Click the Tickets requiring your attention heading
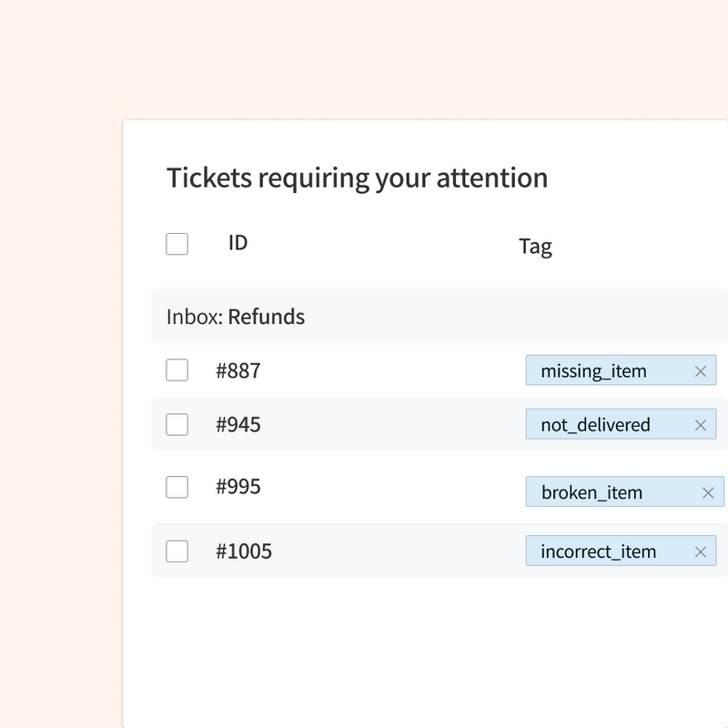This screenshot has width=728, height=728. (x=356, y=178)
